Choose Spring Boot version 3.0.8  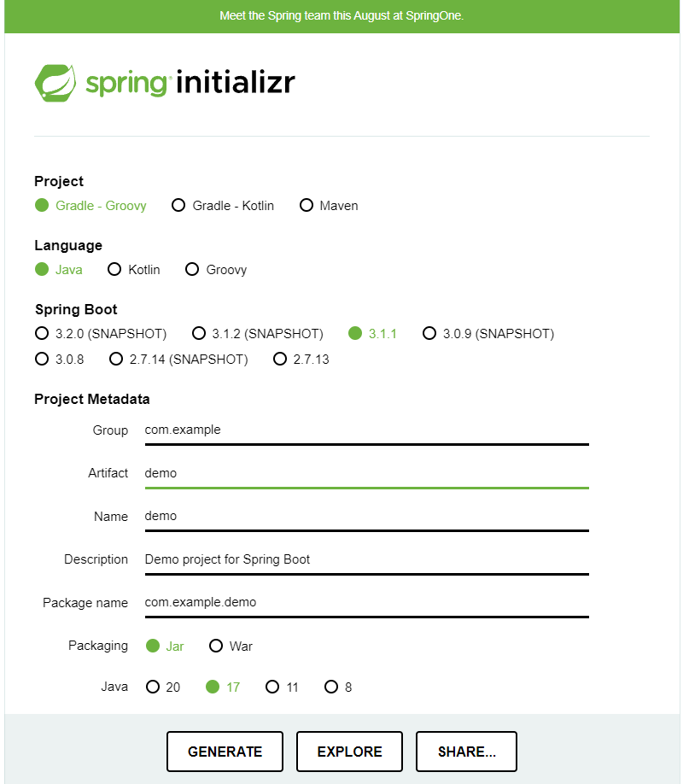click(x=60, y=359)
